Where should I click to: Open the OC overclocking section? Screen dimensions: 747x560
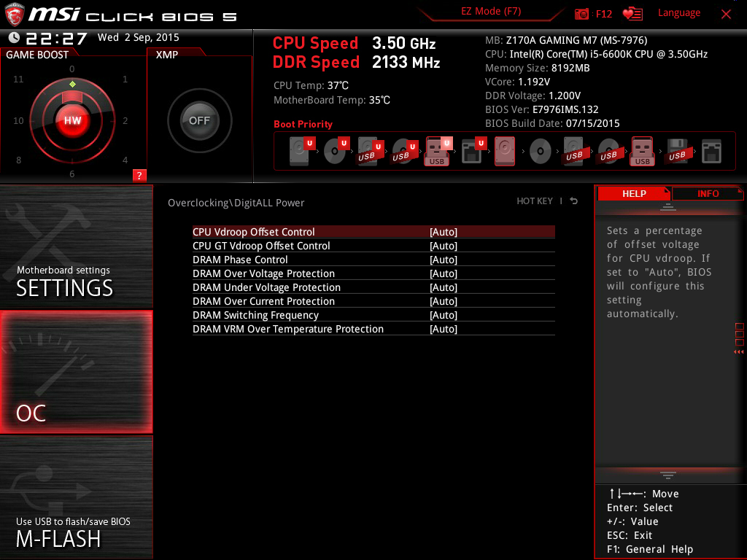(x=76, y=372)
